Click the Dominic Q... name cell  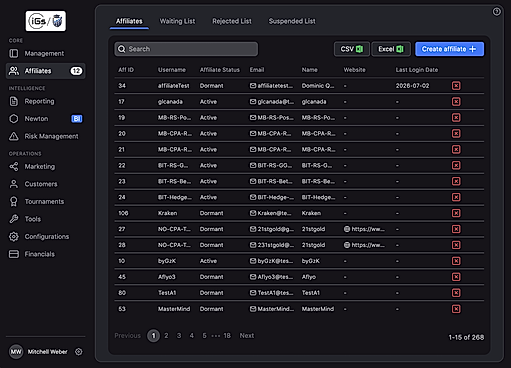click(318, 86)
